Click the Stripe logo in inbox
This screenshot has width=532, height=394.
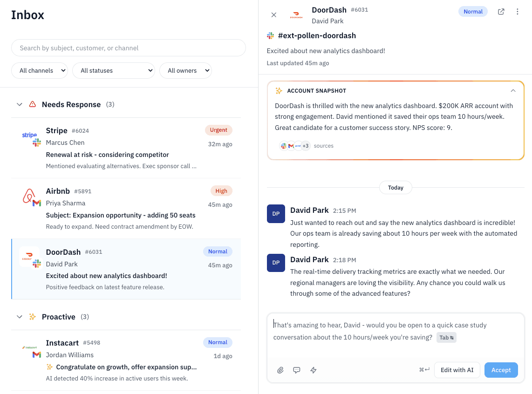pos(29,135)
